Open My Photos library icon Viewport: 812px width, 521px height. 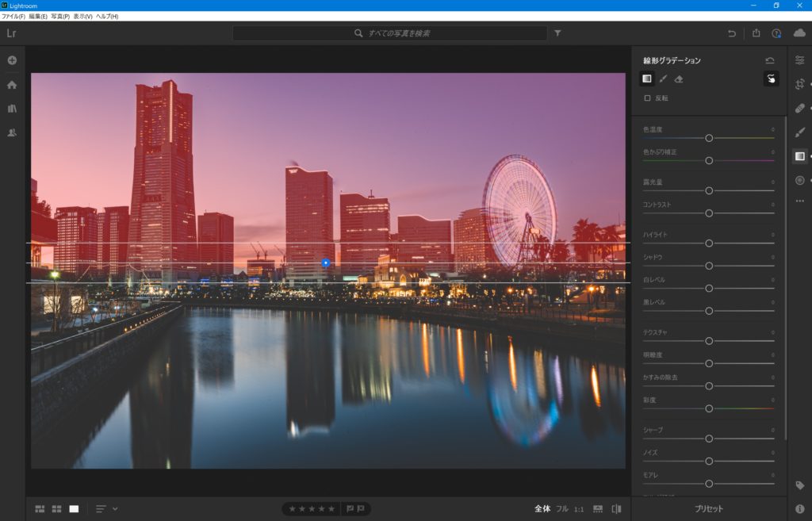coord(12,109)
